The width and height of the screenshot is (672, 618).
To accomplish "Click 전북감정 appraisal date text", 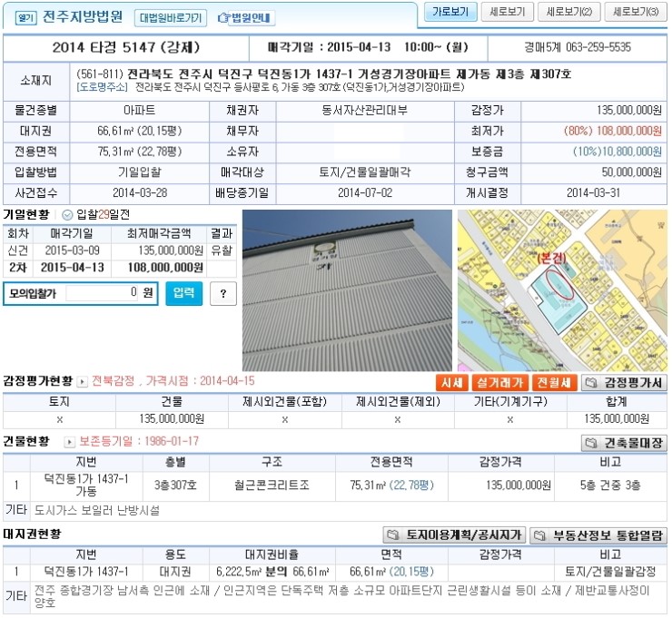I will click(x=173, y=381).
